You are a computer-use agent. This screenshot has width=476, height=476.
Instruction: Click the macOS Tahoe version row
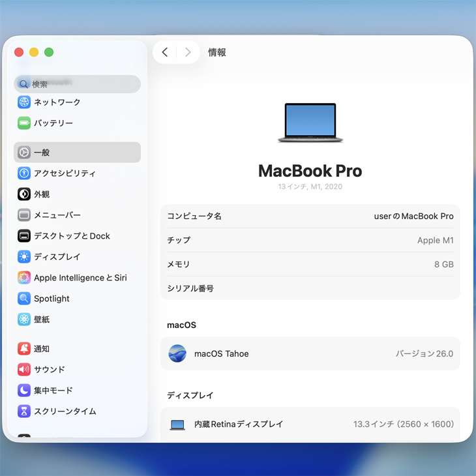pyautogui.click(x=310, y=354)
